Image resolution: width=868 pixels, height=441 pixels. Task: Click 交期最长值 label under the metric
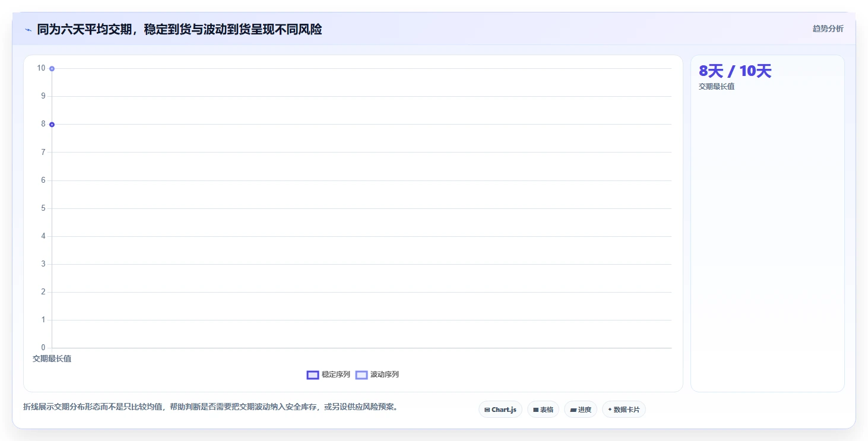coord(717,87)
